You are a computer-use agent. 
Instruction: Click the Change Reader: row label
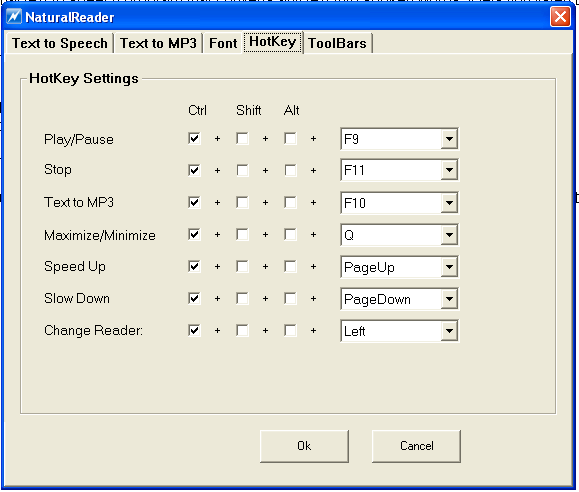pos(93,330)
